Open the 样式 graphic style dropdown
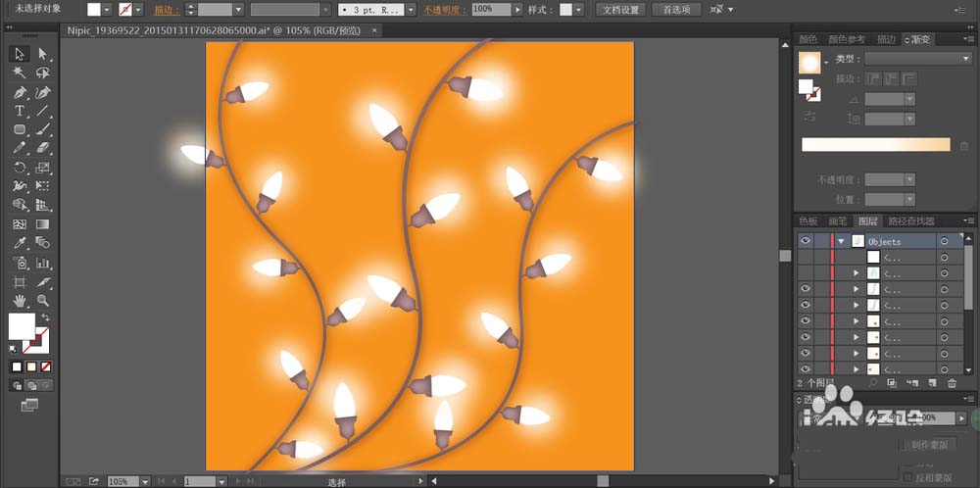The width and height of the screenshot is (980, 488). (579, 10)
